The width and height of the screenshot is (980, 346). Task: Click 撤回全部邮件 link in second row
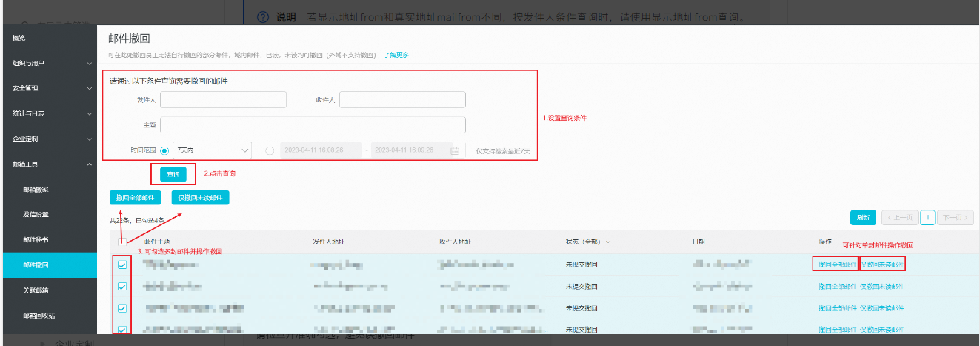click(838, 287)
